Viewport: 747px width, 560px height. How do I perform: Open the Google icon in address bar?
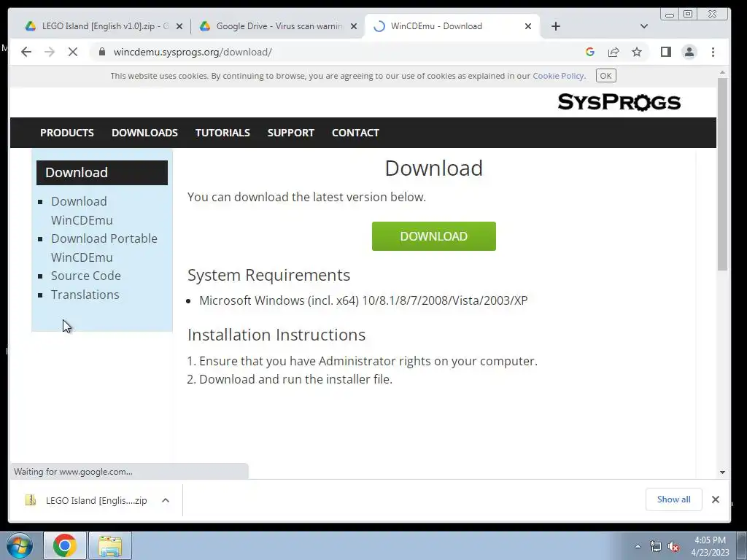coord(589,52)
